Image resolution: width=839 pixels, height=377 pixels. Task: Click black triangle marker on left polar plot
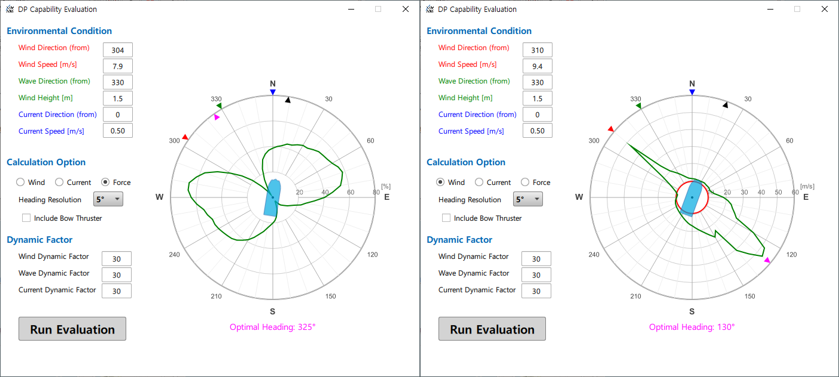click(x=288, y=99)
